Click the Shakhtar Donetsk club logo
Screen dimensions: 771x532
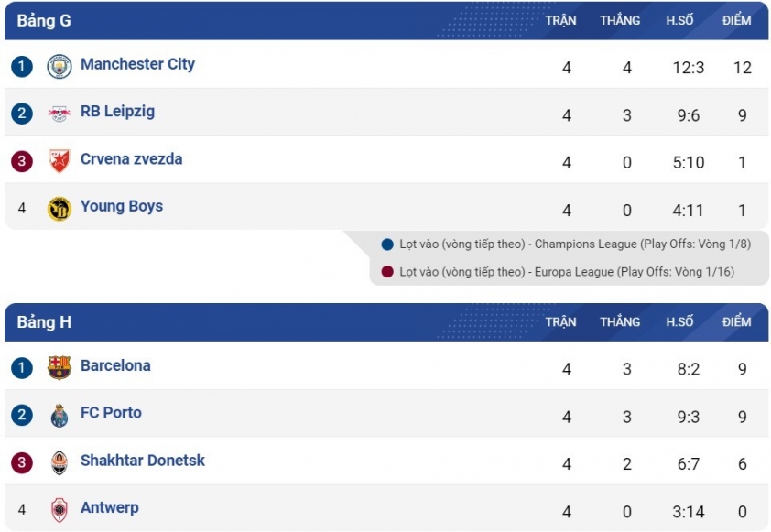[x=59, y=462]
